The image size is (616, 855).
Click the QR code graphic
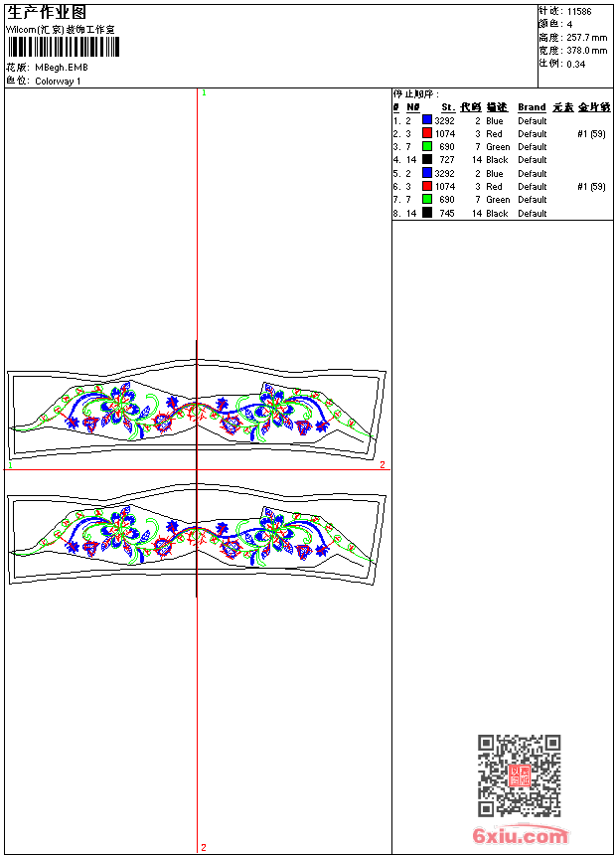coord(519,775)
